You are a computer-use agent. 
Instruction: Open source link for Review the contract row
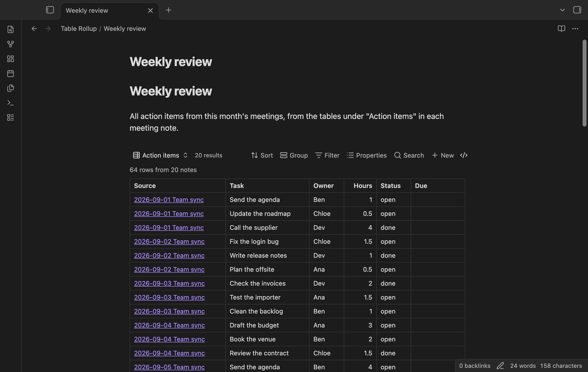170,353
